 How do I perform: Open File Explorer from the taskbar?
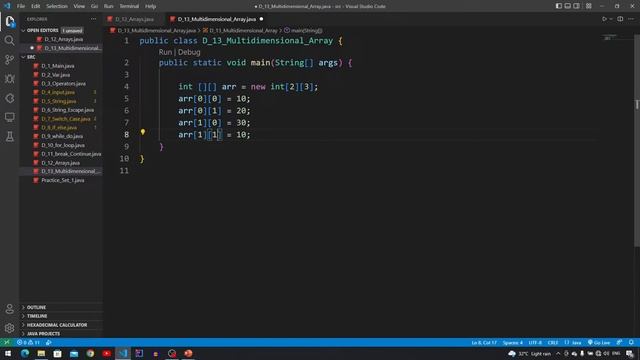coord(41,353)
